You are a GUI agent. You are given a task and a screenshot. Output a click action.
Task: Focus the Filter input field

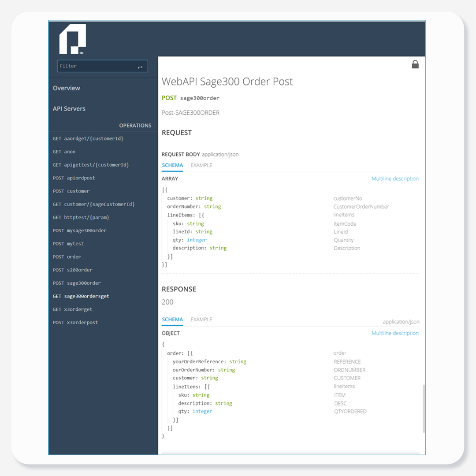(x=102, y=66)
